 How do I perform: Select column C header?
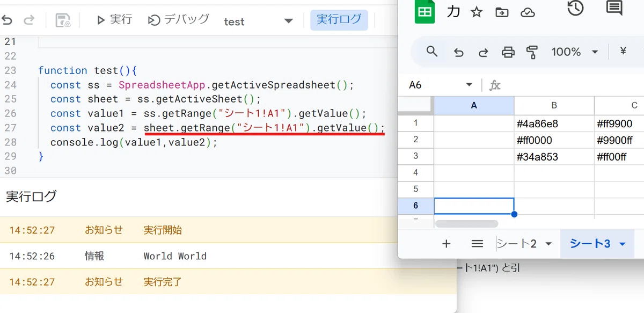coord(619,106)
